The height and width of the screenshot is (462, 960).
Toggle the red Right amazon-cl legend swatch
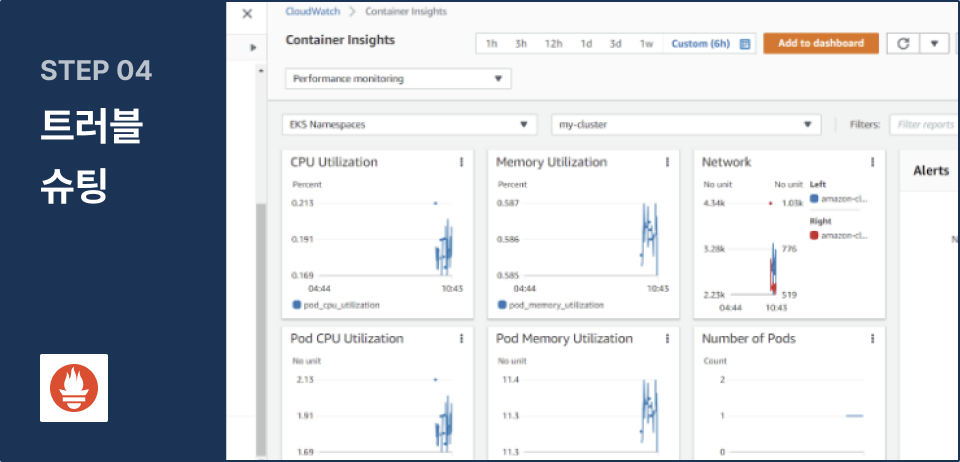814,236
